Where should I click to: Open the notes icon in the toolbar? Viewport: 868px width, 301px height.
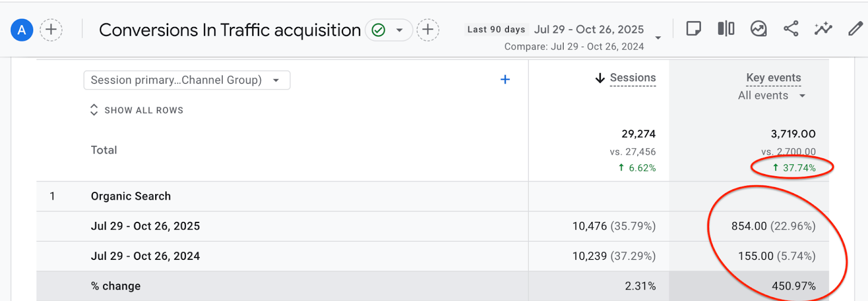pos(693,29)
